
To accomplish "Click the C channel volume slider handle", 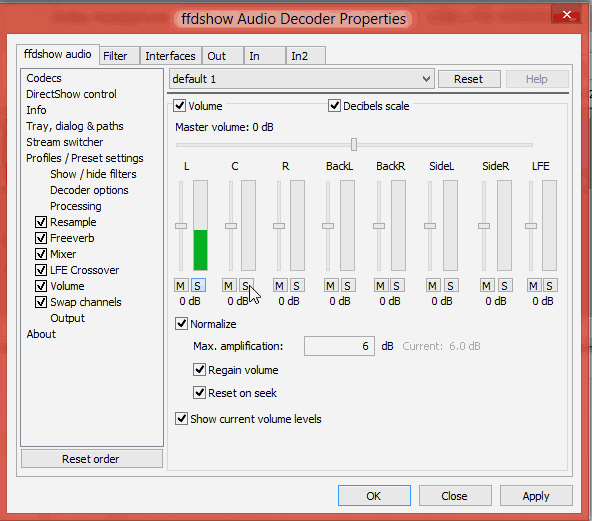I will [231, 226].
